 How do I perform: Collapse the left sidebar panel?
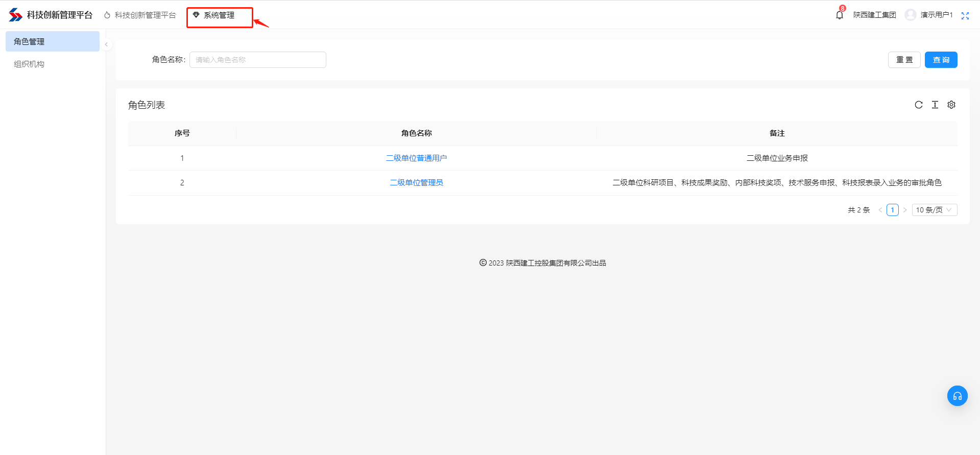pyautogui.click(x=106, y=44)
